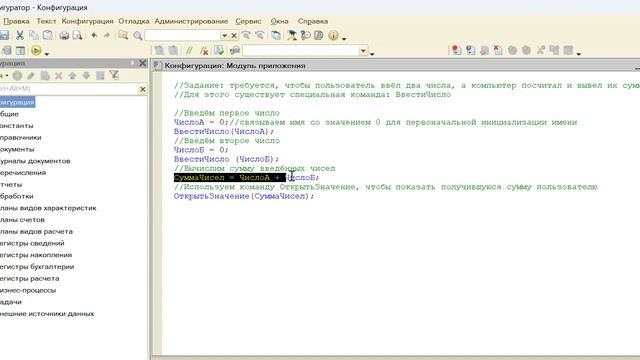Open the search combo box dropdown
640x360 pixels.
click(x=224, y=36)
